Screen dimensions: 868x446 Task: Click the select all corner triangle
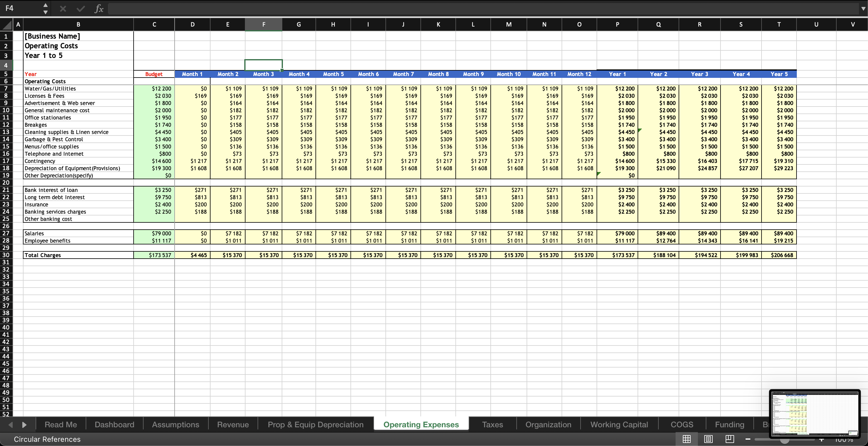click(x=7, y=25)
